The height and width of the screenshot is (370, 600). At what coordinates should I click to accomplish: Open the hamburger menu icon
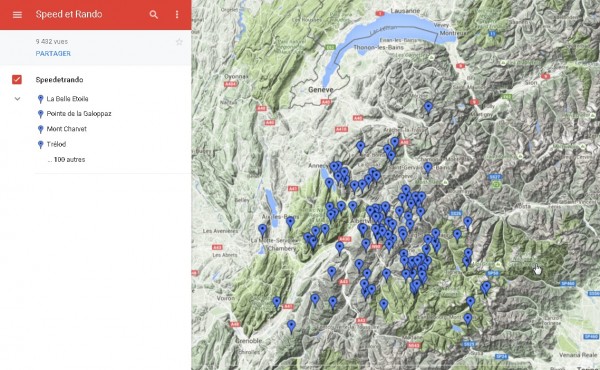pyautogui.click(x=17, y=15)
